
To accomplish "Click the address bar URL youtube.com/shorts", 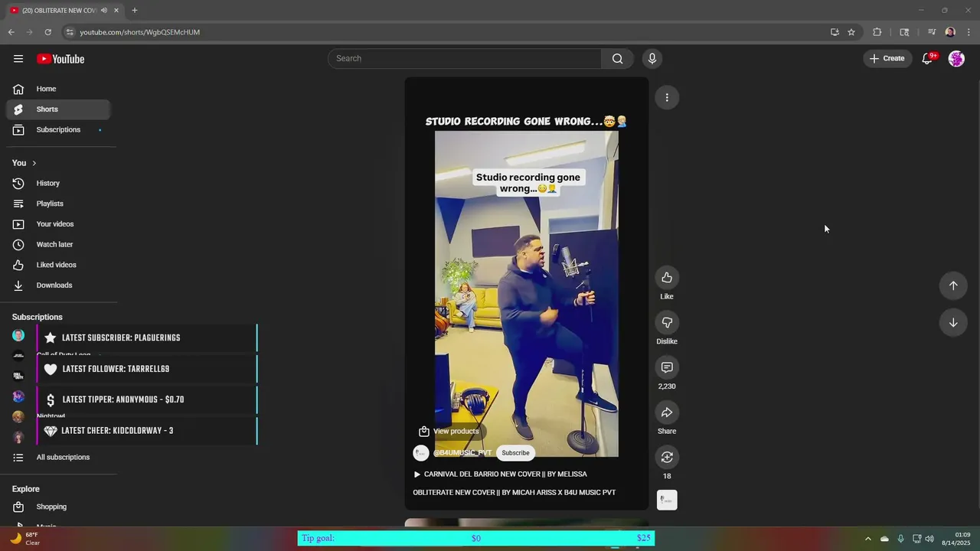I will (x=140, y=32).
